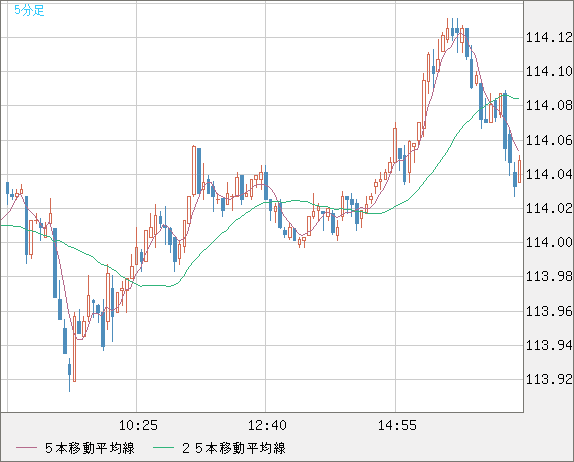Click the 10:25 time axis label

point(138,425)
